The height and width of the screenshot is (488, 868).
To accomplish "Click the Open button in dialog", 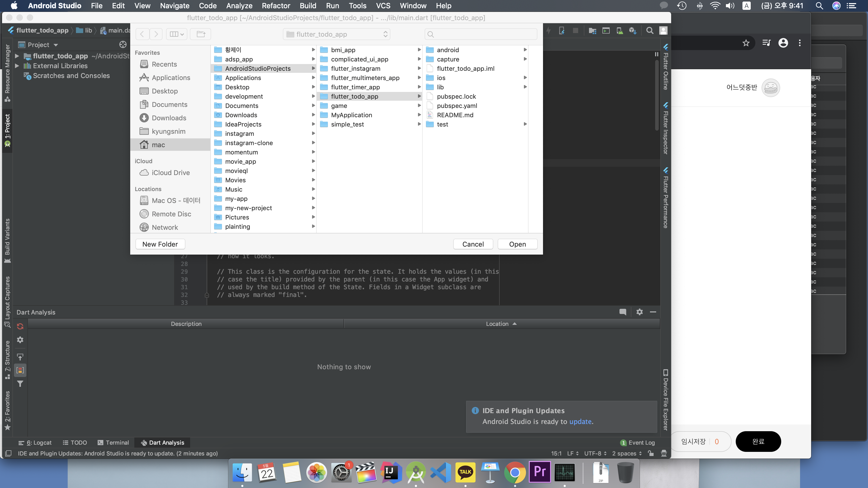I will (x=517, y=244).
